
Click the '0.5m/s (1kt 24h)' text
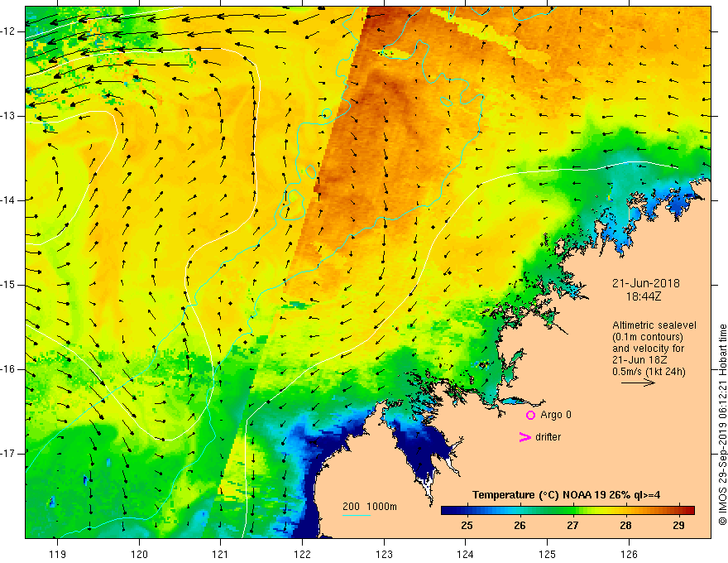click(x=649, y=372)
